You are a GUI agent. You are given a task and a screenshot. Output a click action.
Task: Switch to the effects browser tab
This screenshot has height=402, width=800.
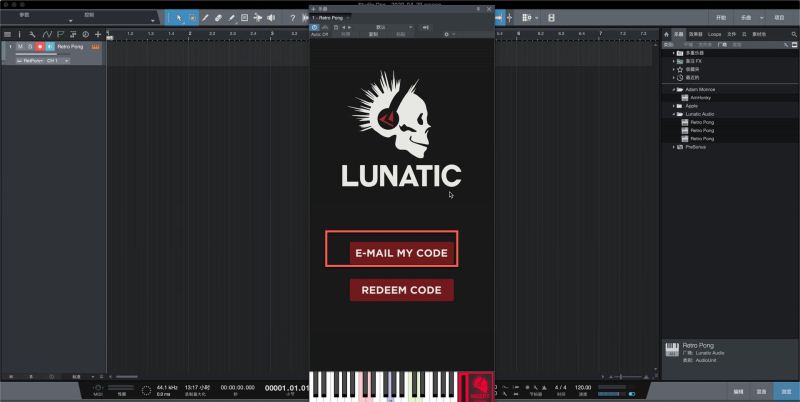[x=695, y=34]
